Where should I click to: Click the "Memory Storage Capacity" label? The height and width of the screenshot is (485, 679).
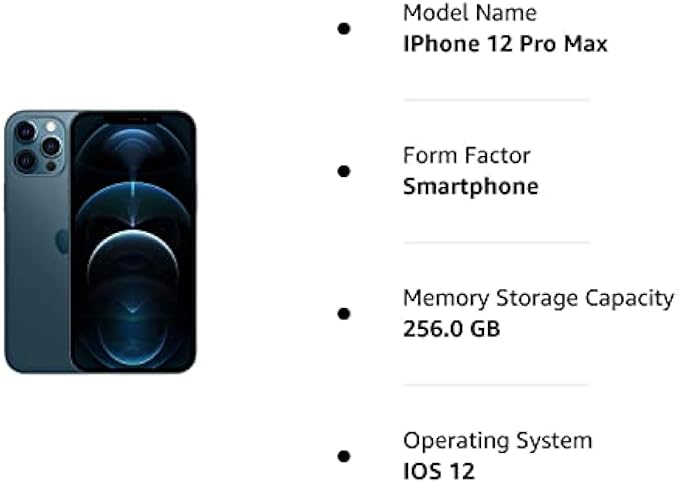pyautogui.click(x=538, y=297)
